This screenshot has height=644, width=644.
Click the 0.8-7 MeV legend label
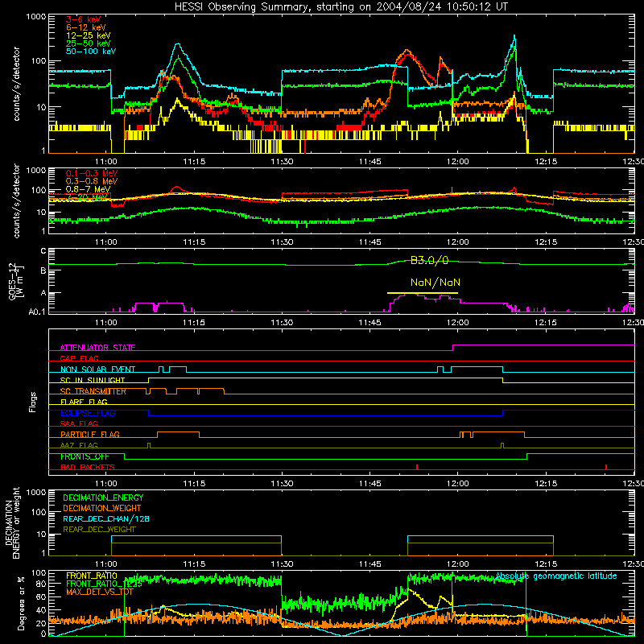click(88, 189)
